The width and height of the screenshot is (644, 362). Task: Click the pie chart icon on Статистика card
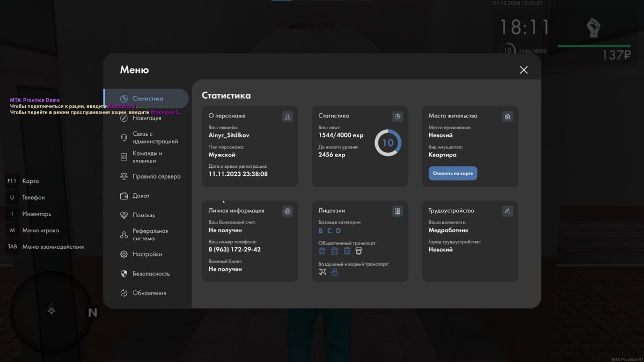398,116
